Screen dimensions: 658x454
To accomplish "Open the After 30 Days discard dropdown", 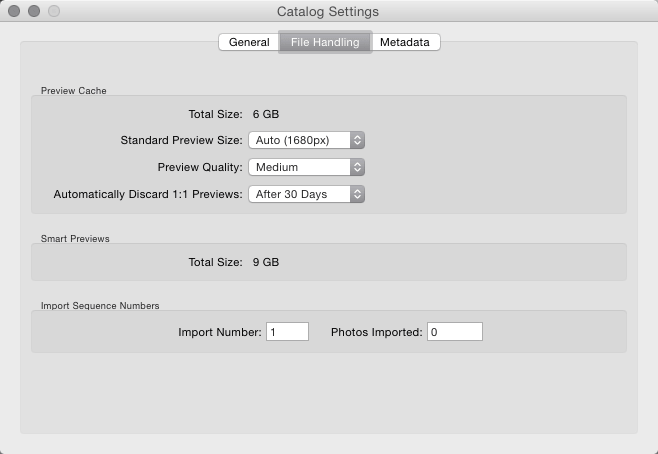I will click(x=306, y=194).
